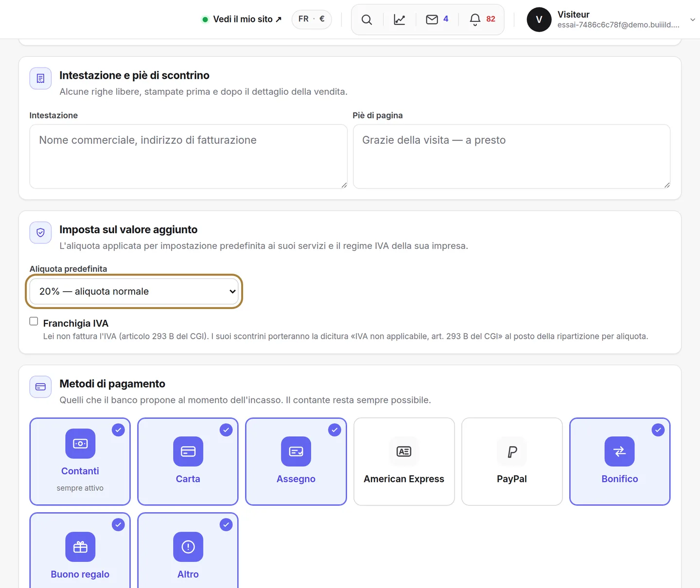Deselect the Carta payment tile
Image resolution: width=700 pixels, height=588 pixels.
[188, 462]
